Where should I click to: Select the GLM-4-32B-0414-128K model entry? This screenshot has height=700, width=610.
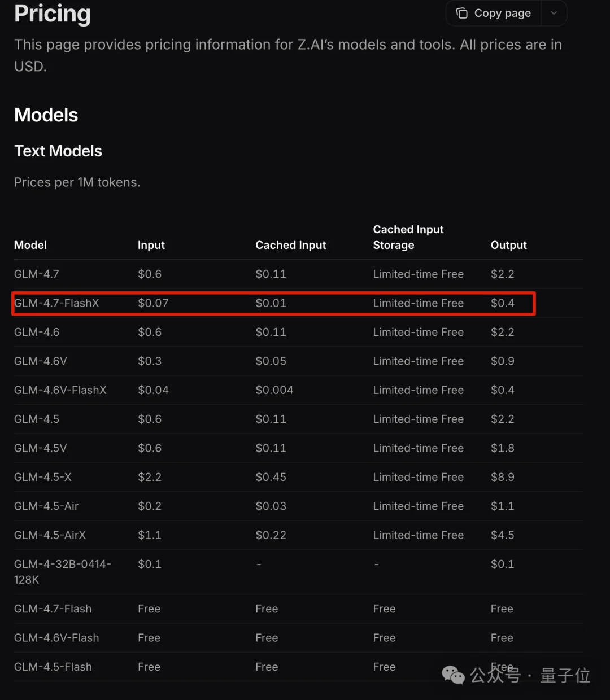[62, 571]
